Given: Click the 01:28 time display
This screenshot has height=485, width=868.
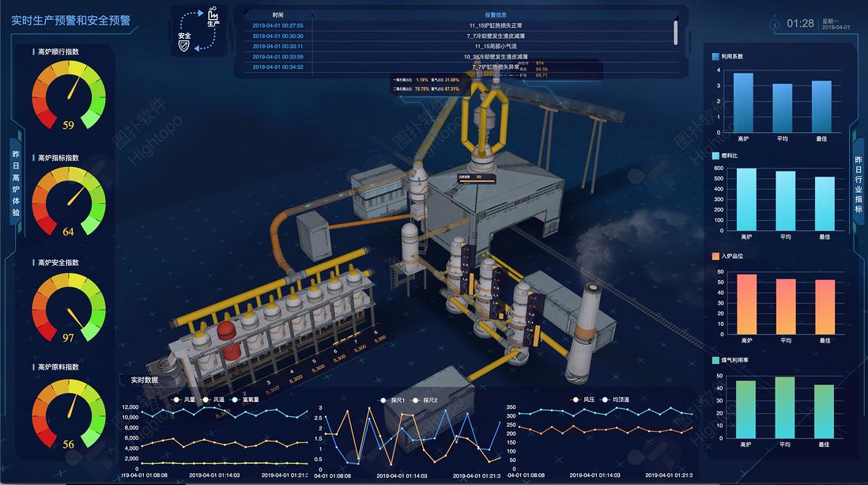Looking at the screenshot, I should tap(801, 23).
